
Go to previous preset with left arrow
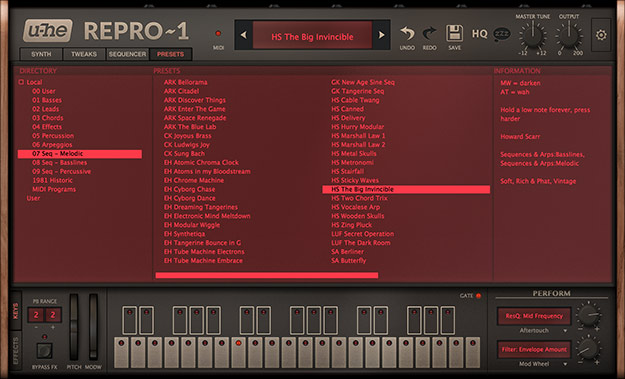(244, 35)
